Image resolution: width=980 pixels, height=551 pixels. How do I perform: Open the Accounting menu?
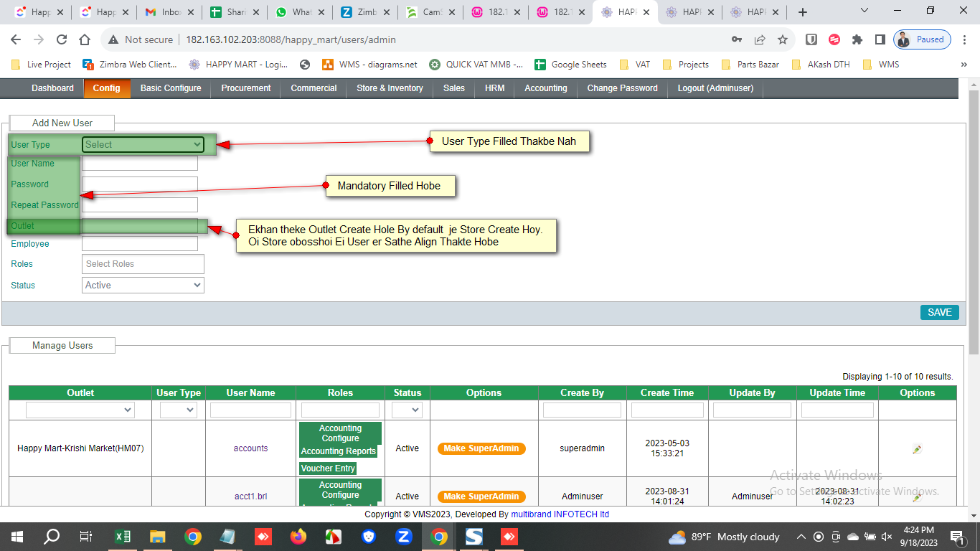(x=546, y=88)
